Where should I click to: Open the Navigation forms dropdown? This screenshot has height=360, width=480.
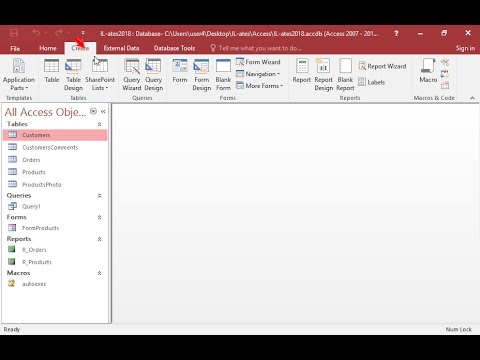(x=258, y=74)
